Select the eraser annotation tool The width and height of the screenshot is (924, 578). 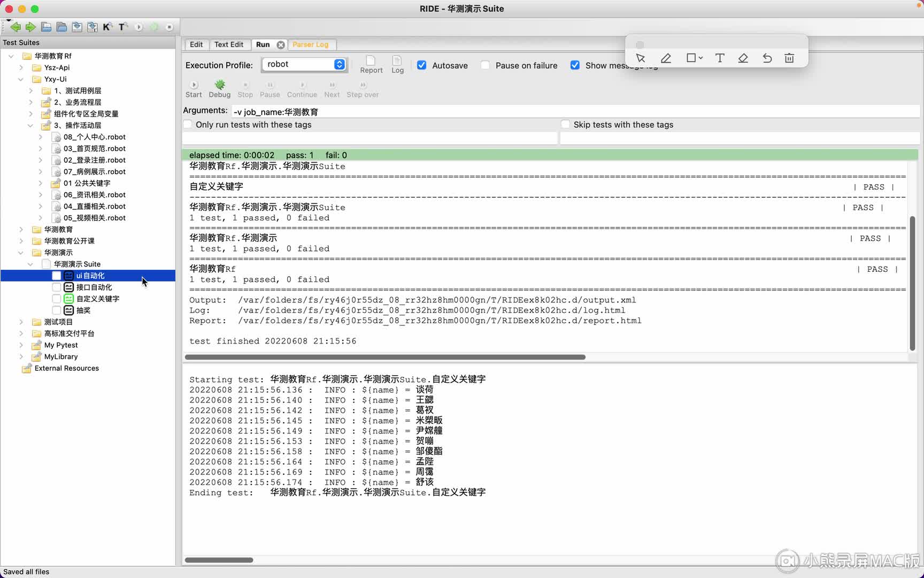pos(743,58)
